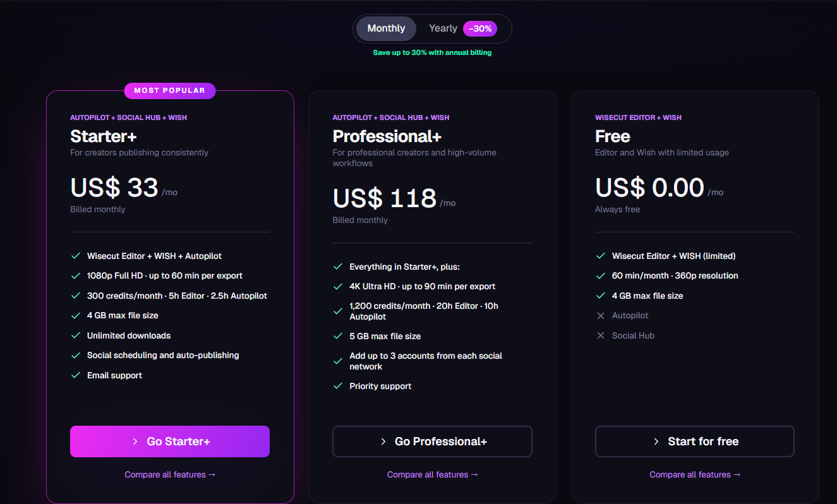
Task: Click chevron icon in Go Starter+ button
Action: tap(135, 441)
